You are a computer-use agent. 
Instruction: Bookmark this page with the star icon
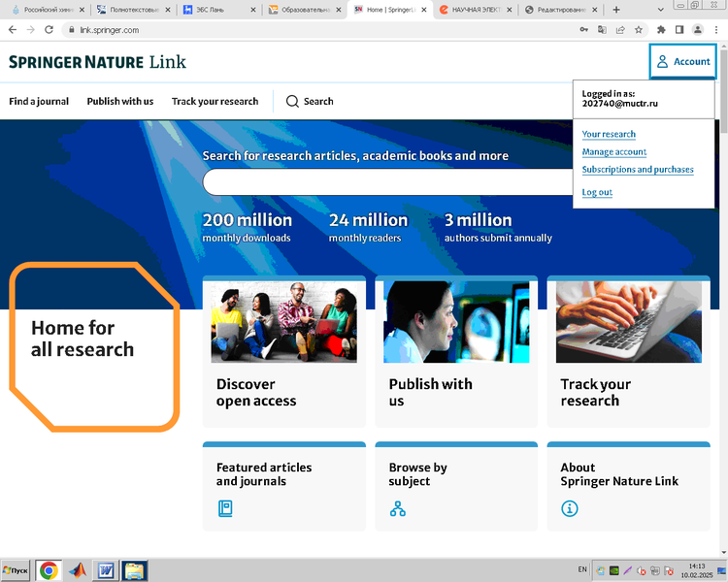pos(639,30)
